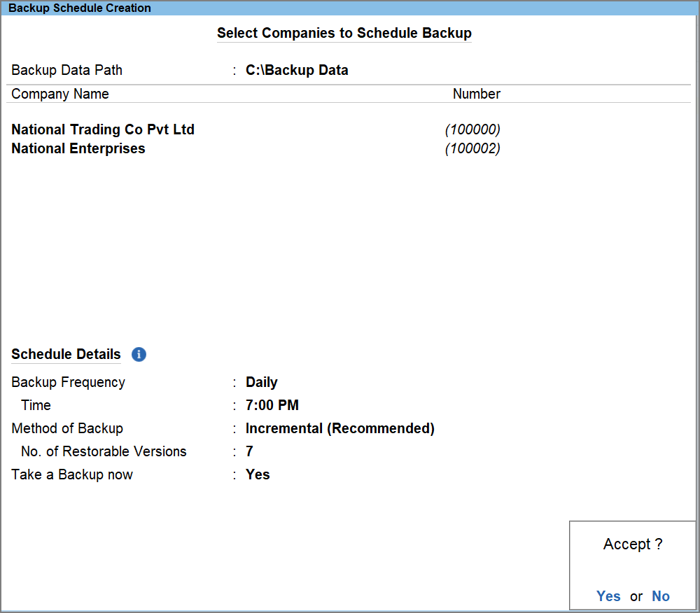Select company National Trading Co Pvt Ltd
The width and height of the screenshot is (700, 613).
pyautogui.click(x=103, y=129)
